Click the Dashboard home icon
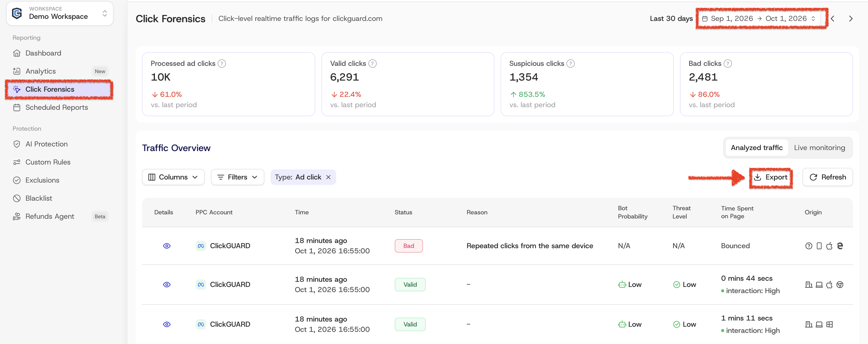This screenshot has height=344, width=868. (x=17, y=53)
